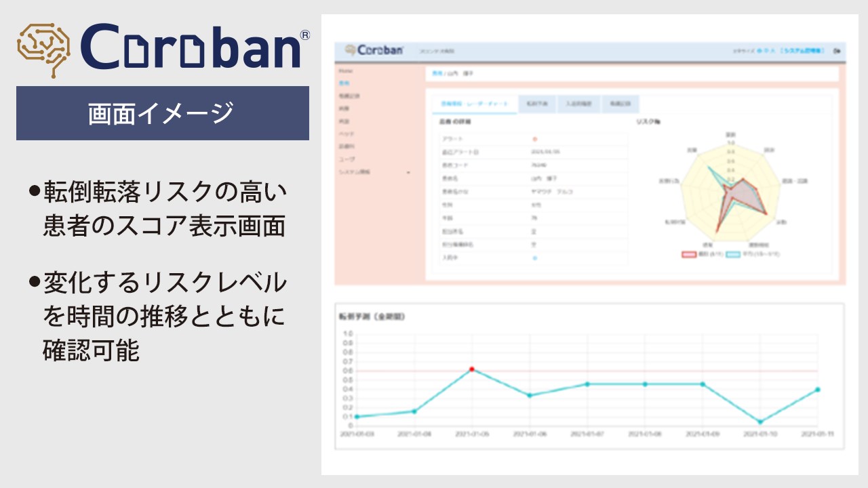Open the blue 患者 sidebar item
Screen dimensions: 868x488
coord(343,83)
